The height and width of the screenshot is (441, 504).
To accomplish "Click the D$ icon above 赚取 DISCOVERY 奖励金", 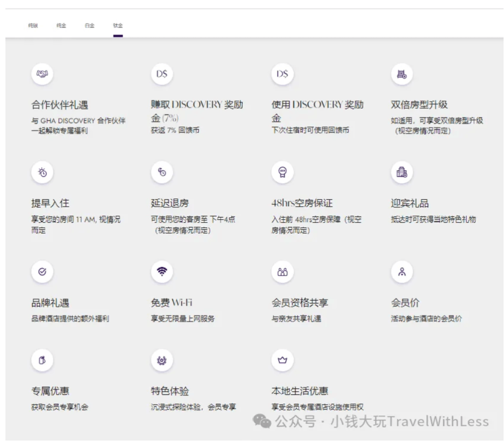I will (162, 74).
